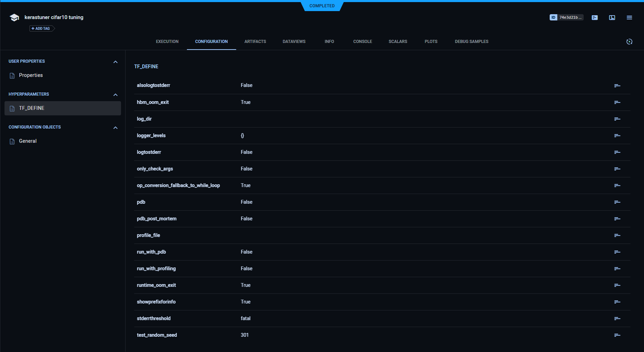Image resolution: width=644 pixels, height=352 pixels.
Task: Open the task comments panel icon
Action: tap(594, 17)
